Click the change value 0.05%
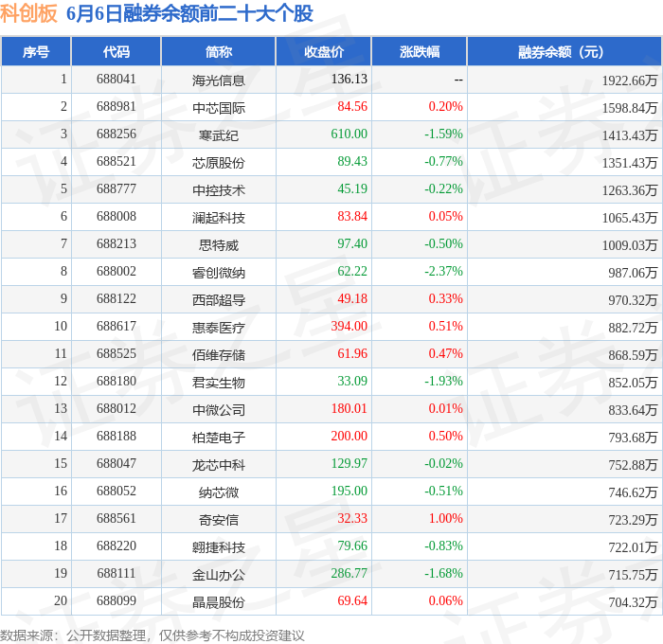The image size is (663, 644). [x=446, y=216]
